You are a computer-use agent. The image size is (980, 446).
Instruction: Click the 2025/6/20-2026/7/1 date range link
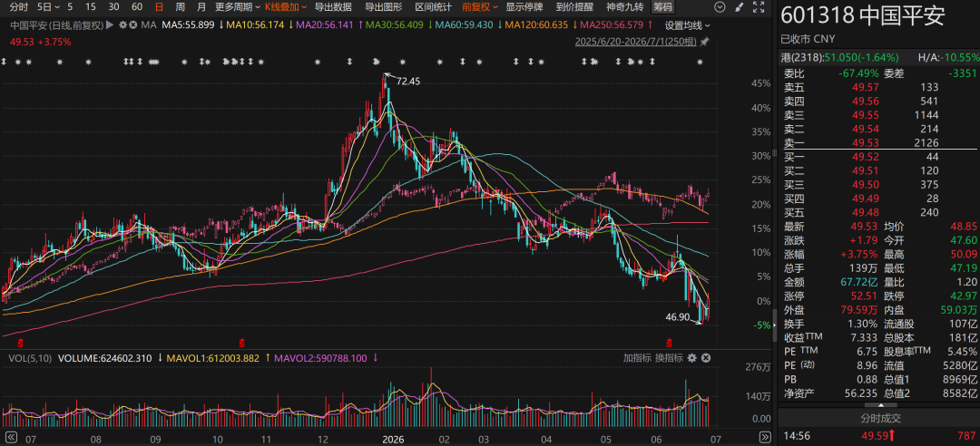635,42
